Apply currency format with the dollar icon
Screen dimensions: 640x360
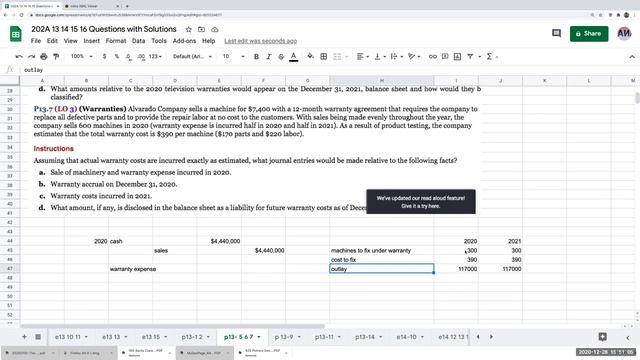(104, 56)
